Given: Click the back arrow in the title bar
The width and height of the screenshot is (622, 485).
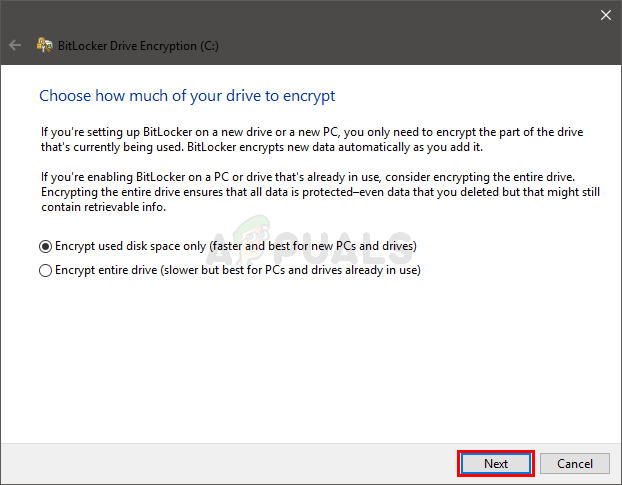Looking at the screenshot, I should 15,45.
